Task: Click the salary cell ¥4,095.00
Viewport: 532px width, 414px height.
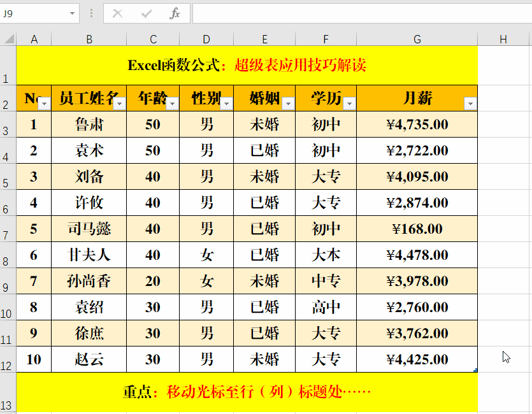Action: click(417, 176)
